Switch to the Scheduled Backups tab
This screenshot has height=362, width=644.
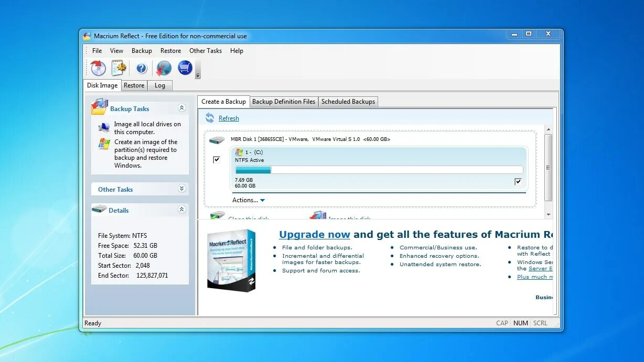click(x=348, y=102)
